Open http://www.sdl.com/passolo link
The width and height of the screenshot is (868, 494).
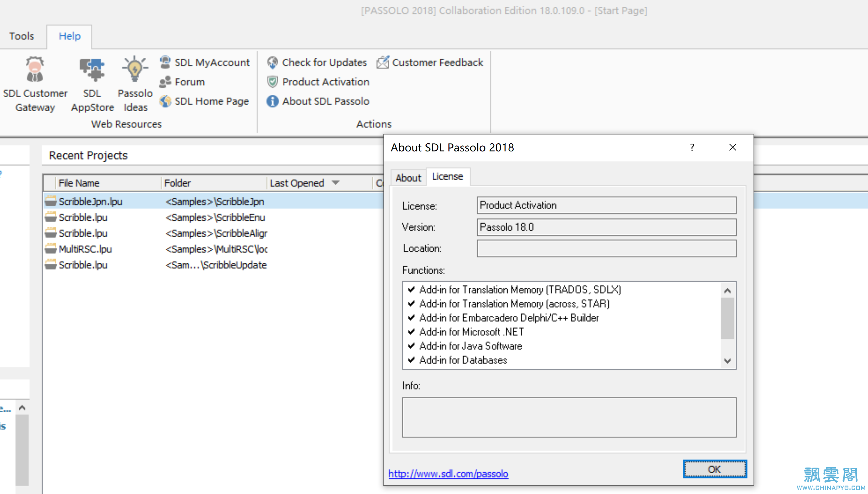(448, 474)
